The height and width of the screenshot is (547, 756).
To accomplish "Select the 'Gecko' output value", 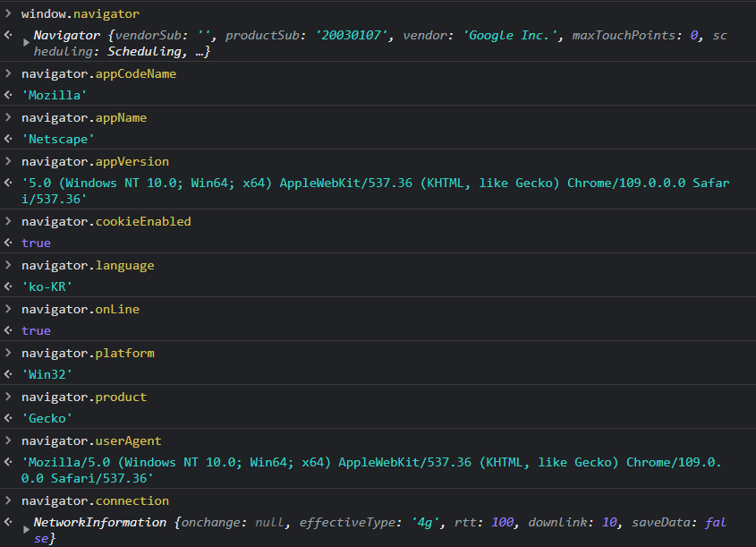I will 47,418.
